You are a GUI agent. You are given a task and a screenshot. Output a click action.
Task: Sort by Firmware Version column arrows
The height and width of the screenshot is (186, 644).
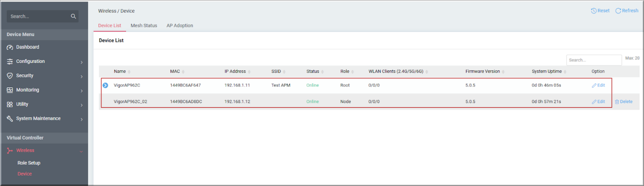coord(503,72)
